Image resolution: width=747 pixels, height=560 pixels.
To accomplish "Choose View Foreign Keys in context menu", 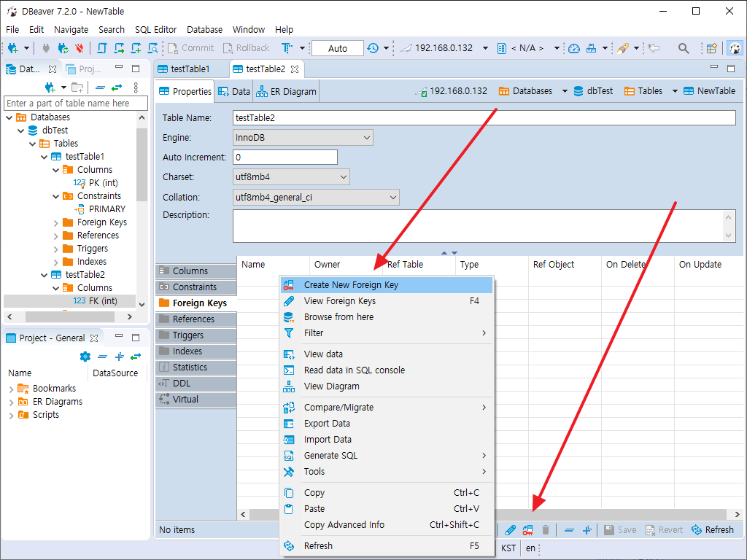I will (387, 301).
